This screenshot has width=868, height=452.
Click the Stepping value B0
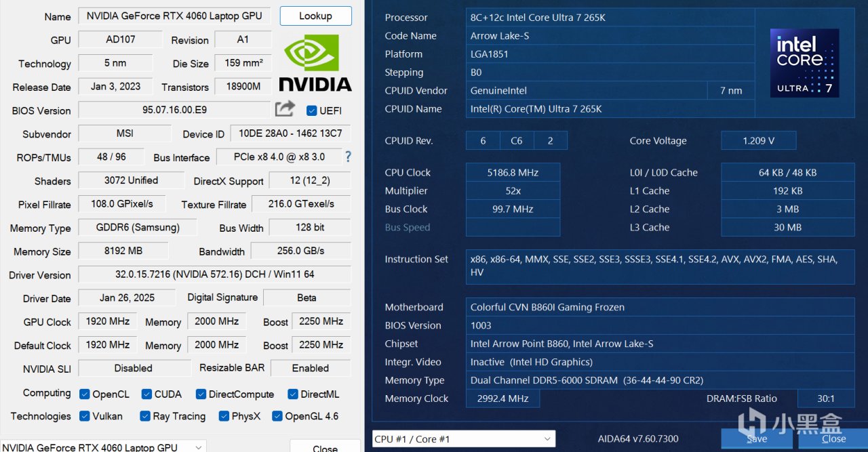tap(610, 73)
